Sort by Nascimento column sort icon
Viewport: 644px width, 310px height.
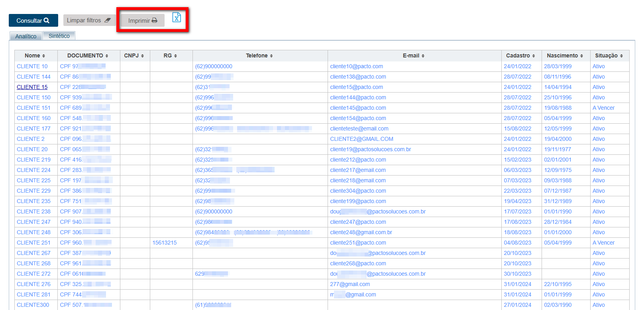(581, 56)
